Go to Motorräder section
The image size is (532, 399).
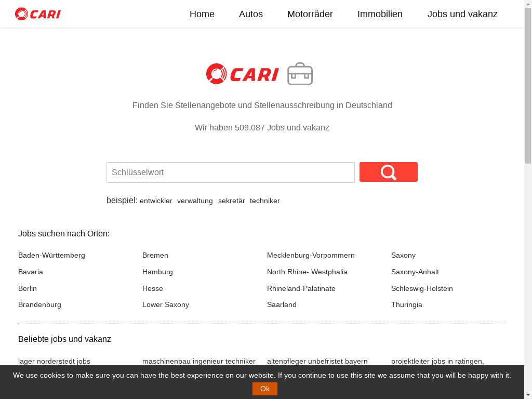310,14
